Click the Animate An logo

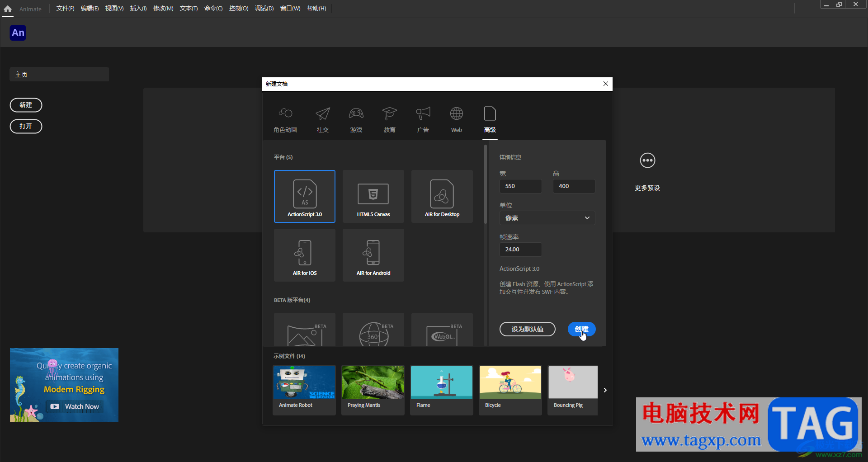(18, 33)
